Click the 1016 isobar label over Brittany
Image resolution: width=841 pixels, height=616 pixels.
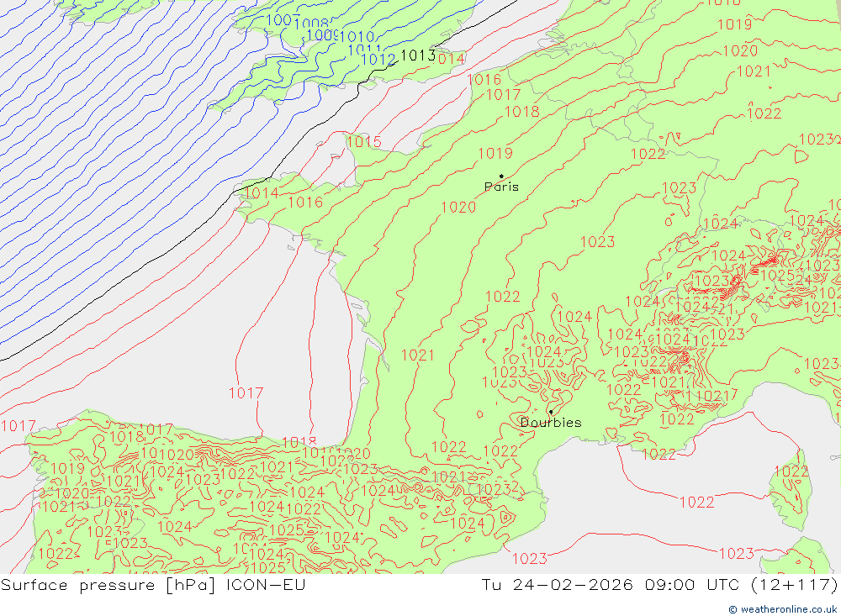pos(306,203)
